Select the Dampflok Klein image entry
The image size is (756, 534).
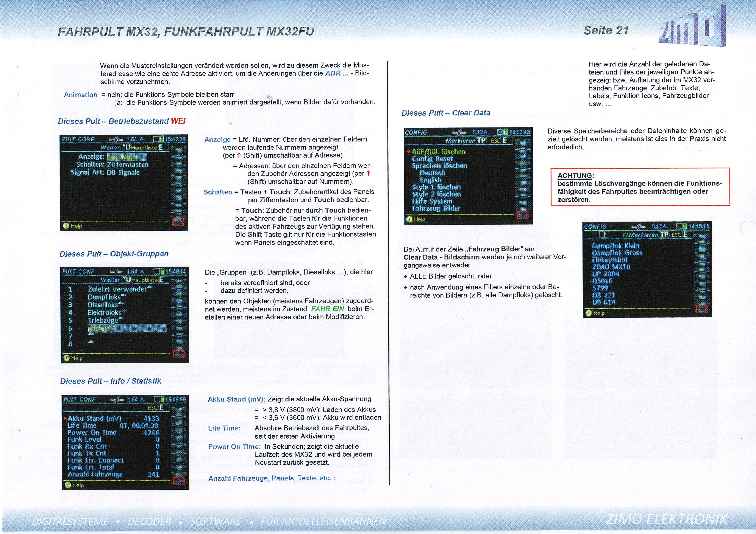tap(615, 246)
